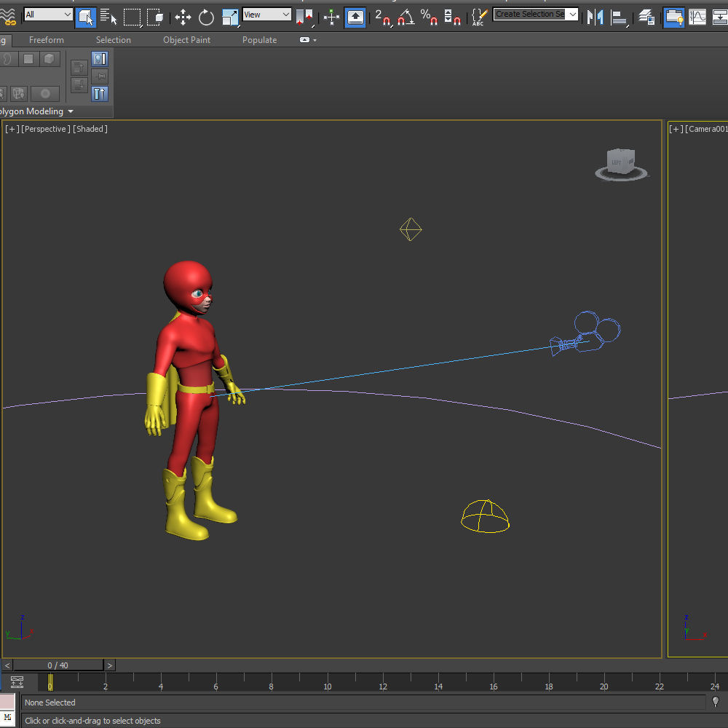Toggle the Ribbon display button

[673, 17]
